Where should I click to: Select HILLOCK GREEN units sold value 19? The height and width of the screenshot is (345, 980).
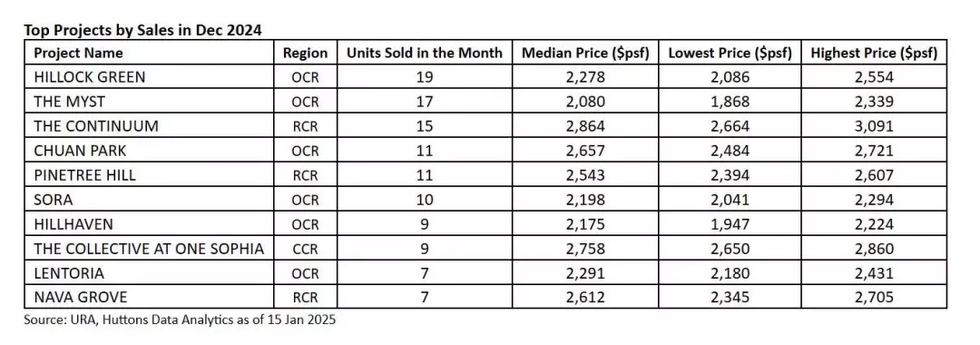(x=425, y=77)
